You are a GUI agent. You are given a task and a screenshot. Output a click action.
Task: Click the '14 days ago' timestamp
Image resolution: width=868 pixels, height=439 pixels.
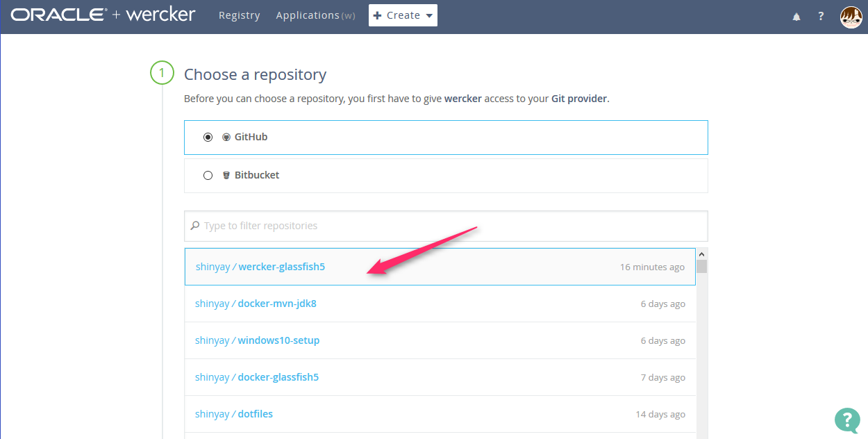[x=660, y=414]
